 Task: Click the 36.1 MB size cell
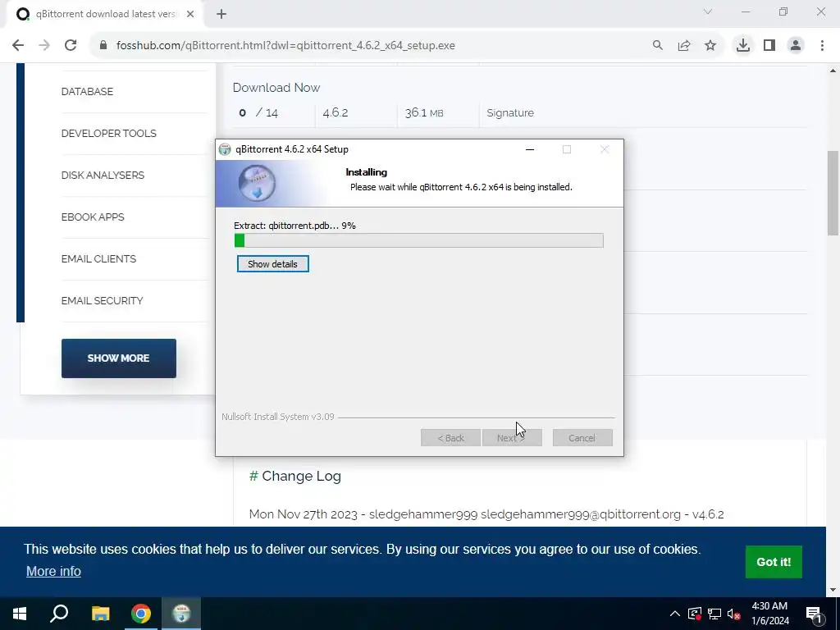[x=424, y=113]
